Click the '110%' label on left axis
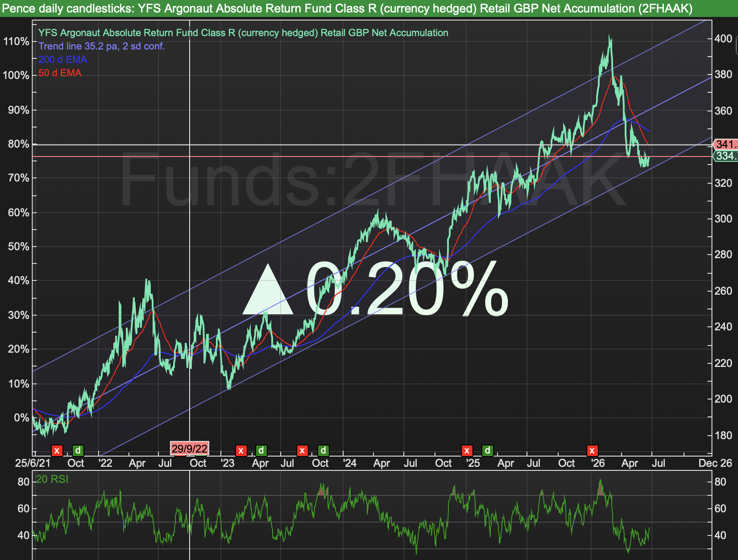This screenshot has width=738, height=560. [x=16, y=41]
